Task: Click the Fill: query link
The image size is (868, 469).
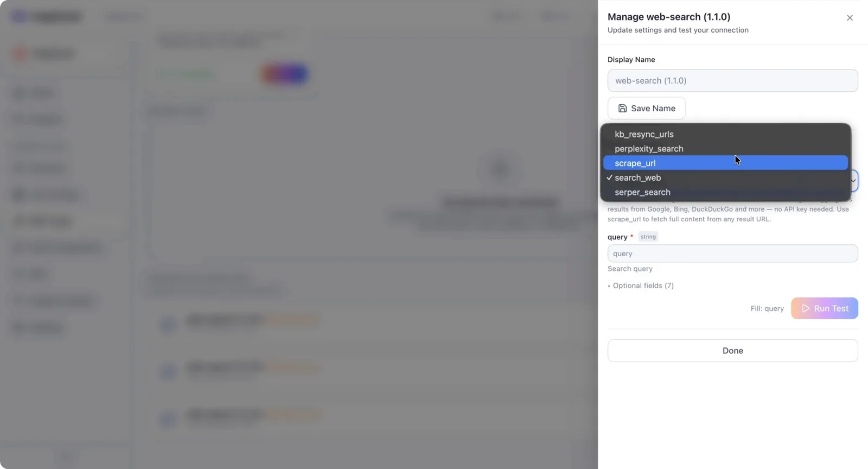Action: pyautogui.click(x=767, y=308)
